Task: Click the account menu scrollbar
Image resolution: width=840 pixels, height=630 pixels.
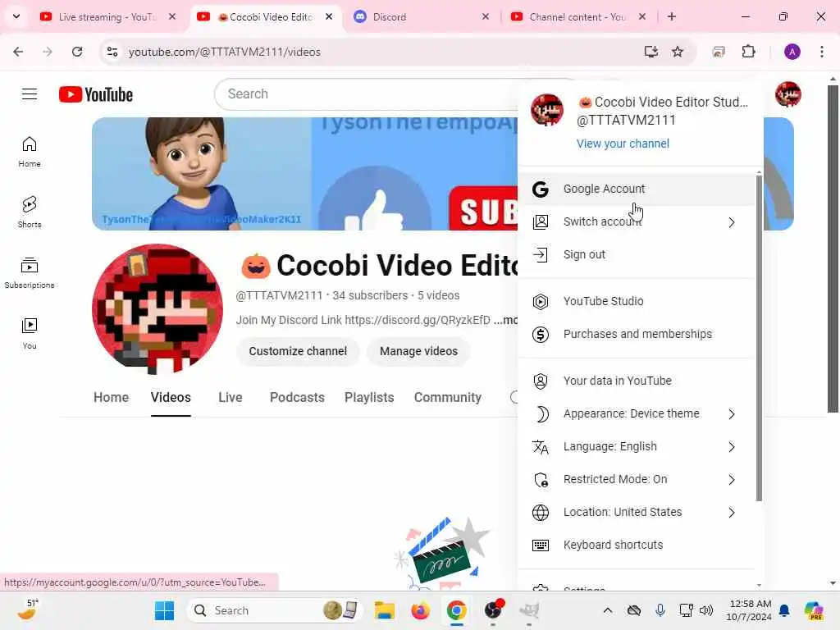Action: [x=759, y=337]
